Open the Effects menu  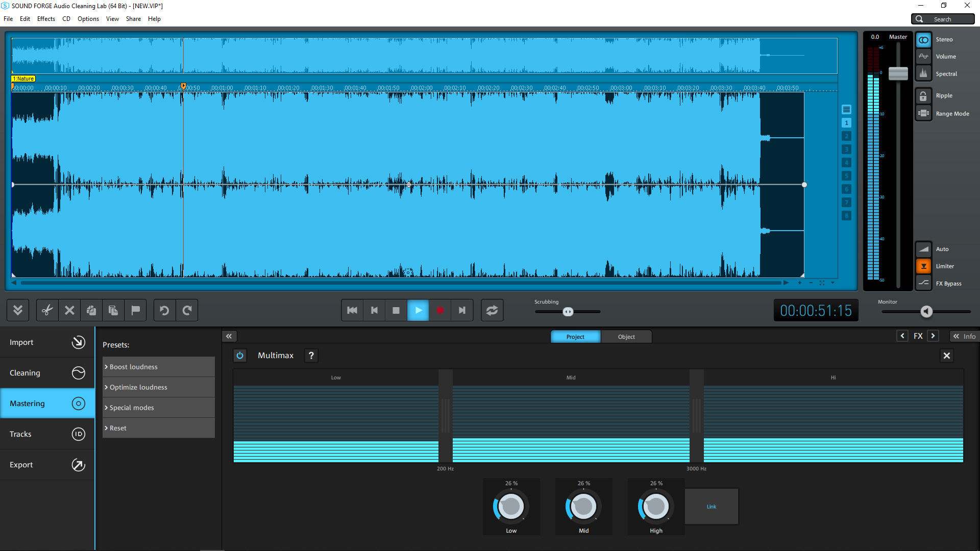point(46,19)
